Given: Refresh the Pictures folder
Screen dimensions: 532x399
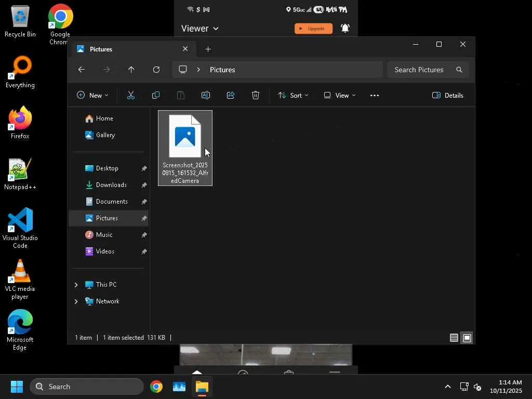Looking at the screenshot, I should coord(156,70).
